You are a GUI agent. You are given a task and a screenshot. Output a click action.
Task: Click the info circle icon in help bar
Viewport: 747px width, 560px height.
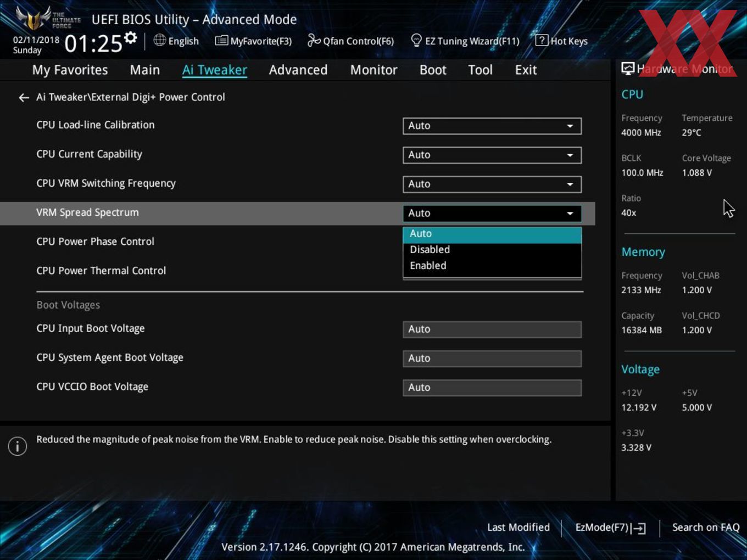click(18, 446)
